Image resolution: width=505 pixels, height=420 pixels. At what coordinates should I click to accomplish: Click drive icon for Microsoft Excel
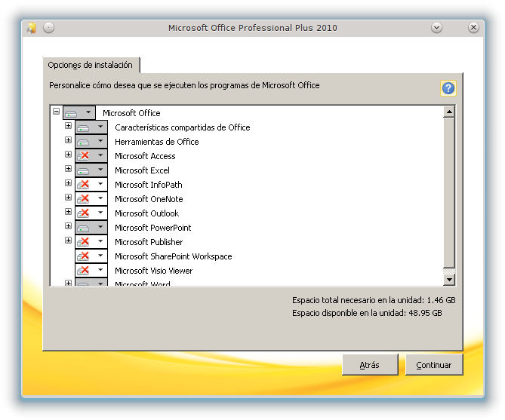84,170
